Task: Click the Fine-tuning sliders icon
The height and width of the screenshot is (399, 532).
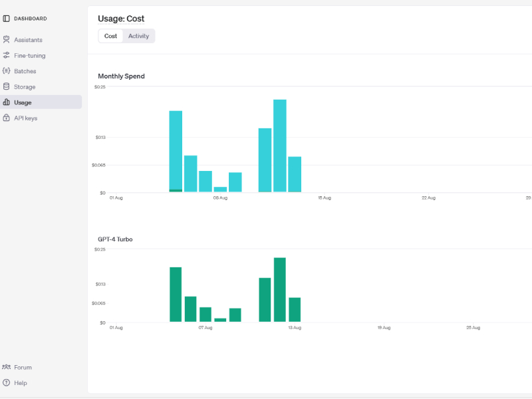Action: pos(7,56)
